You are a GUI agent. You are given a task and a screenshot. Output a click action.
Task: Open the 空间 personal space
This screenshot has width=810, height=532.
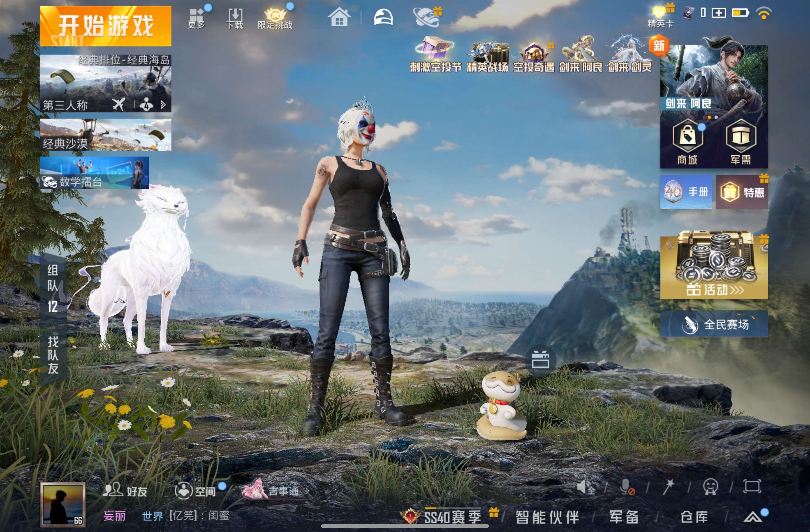pos(195,491)
